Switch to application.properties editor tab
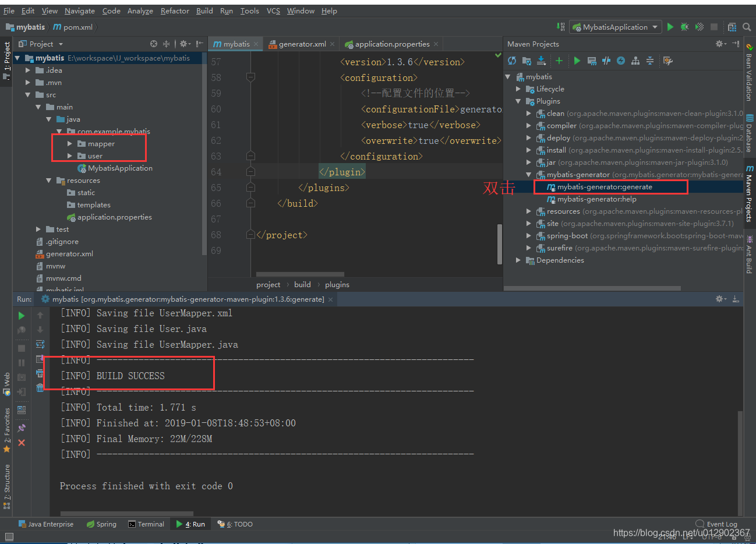 [x=391, y=44]
